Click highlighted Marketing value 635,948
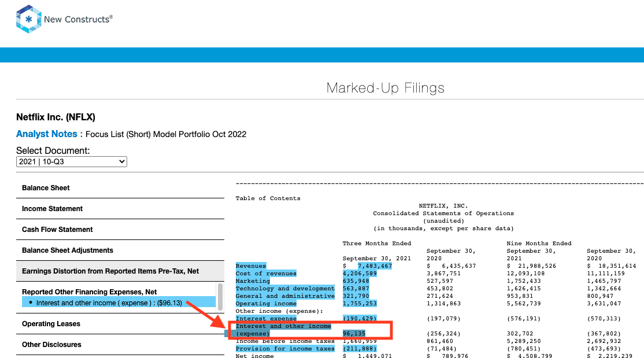This screenshot has height=358, width=644. click(356, 281)
